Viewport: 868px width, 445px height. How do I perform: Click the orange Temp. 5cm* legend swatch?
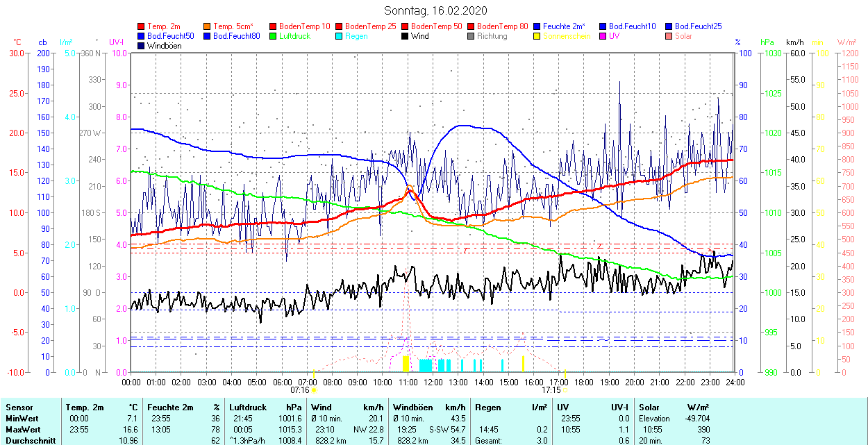[x=208, y=26]
